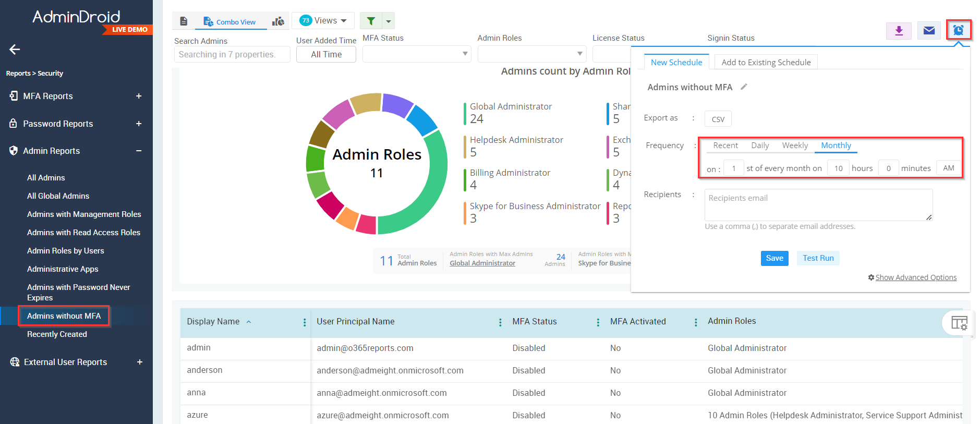Click the Password Reports lock icon
980x424 pixels.
pos(14,123)
